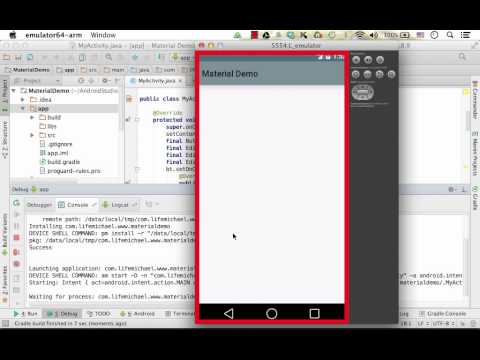
Task: Select the proguard-rules.pro file
Action: pos(70,171)
